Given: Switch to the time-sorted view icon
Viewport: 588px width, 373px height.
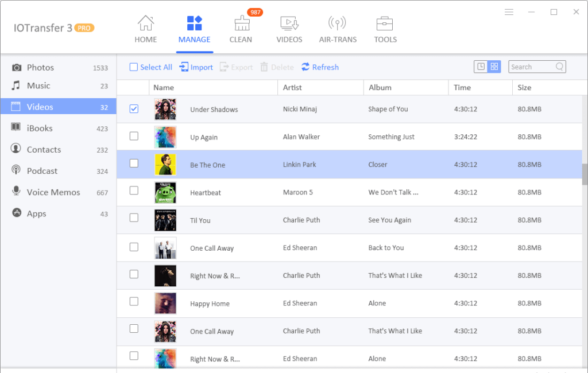Looking at the screenshot, I should 481,67.
